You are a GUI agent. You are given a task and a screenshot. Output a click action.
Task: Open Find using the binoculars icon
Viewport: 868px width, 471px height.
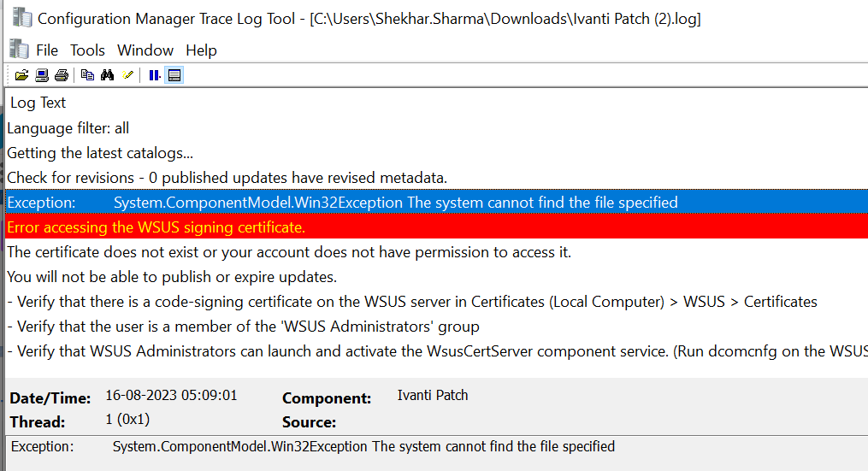click(107, 75)
